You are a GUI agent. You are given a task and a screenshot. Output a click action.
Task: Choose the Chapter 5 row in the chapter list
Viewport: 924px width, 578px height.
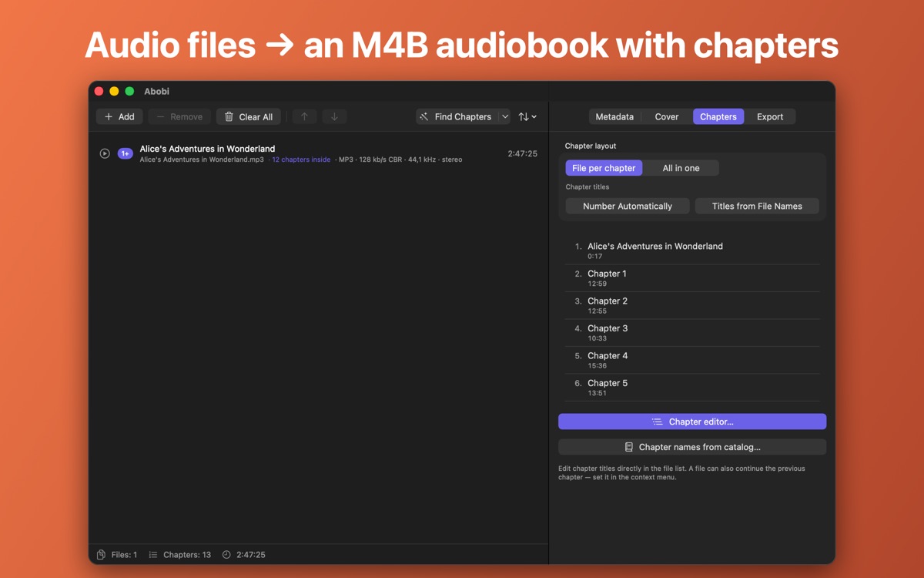pos(692,388)
